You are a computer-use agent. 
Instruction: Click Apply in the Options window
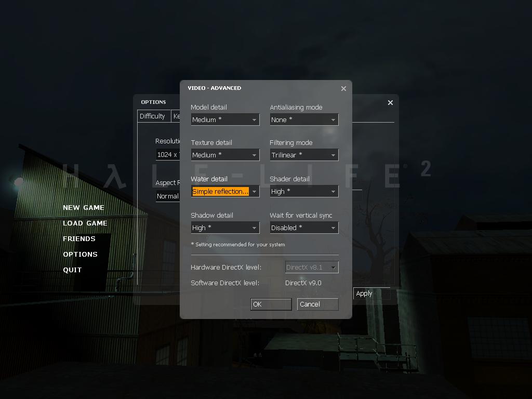click(371, 294)
